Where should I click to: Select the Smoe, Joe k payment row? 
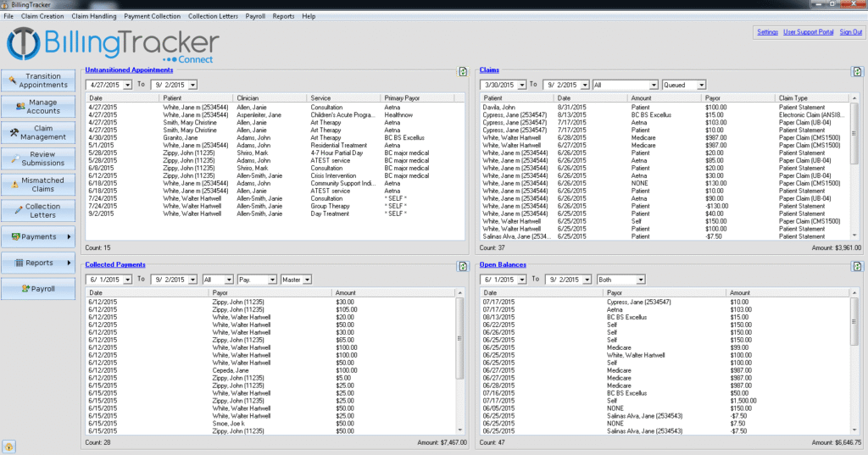pyautogui.click(x=271, y=424)
